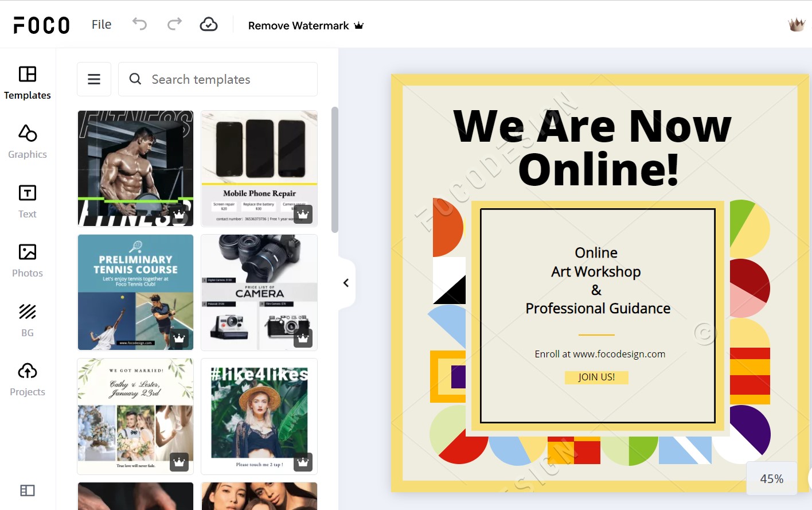This screenshot has height=510, width=812.
Task: Open the File menu
Action: pos(101,25)
